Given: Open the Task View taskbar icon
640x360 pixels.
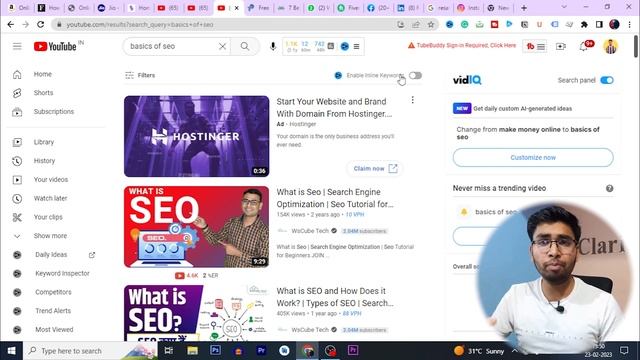Looking at the screenshot, I should click(x=169, y=351).
